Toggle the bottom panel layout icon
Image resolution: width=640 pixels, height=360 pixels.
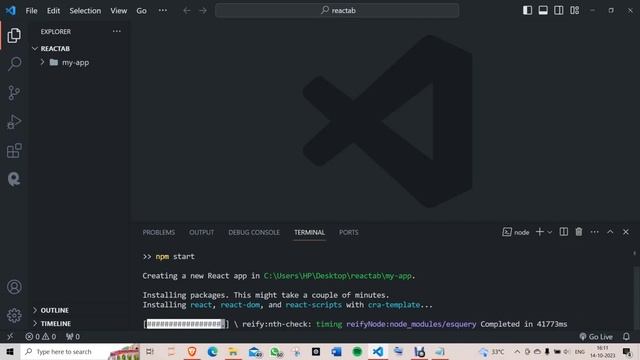click(543, 10)
